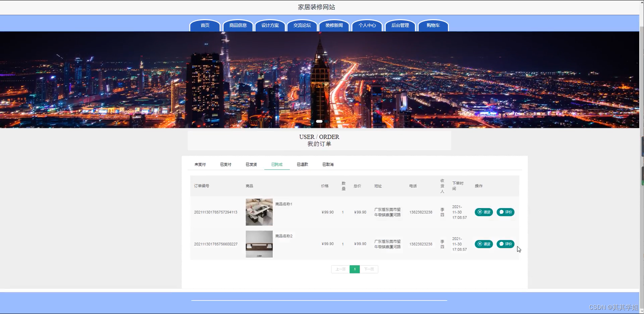
Task: Switch to the 已支付 orders tab
Action: [226, 165]
